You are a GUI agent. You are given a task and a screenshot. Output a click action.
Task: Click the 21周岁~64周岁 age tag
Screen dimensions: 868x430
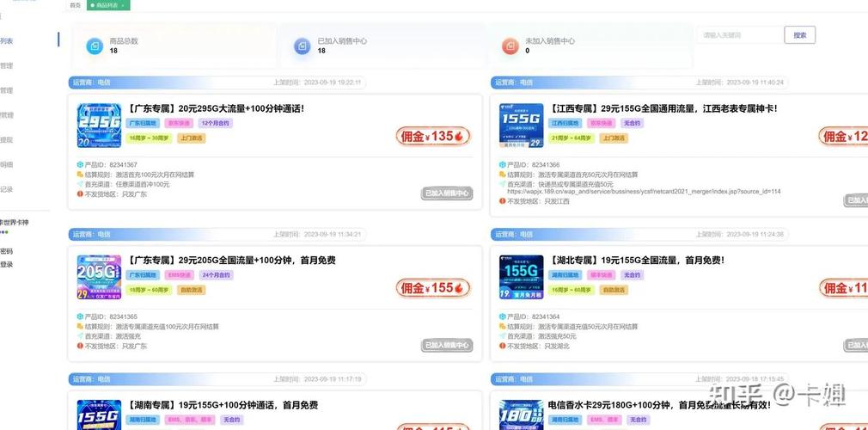[x=572, y=138]
